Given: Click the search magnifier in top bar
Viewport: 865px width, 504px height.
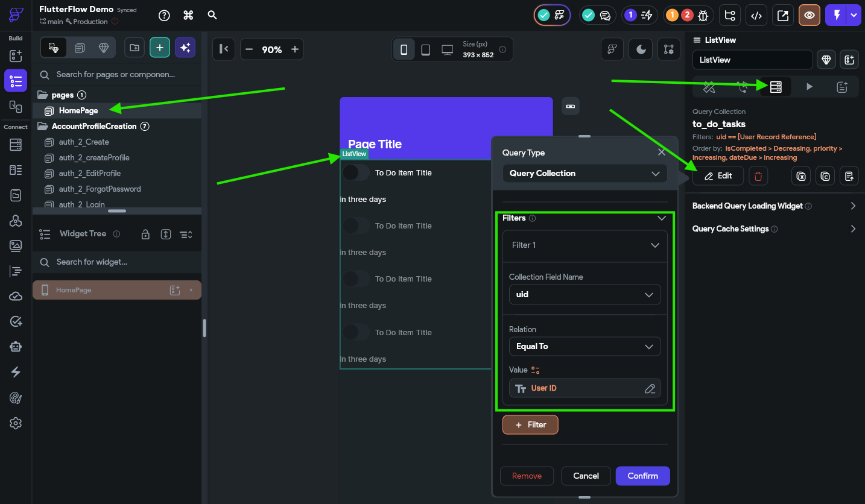Looking at the screenshot, I should click(x=212, y=15).
